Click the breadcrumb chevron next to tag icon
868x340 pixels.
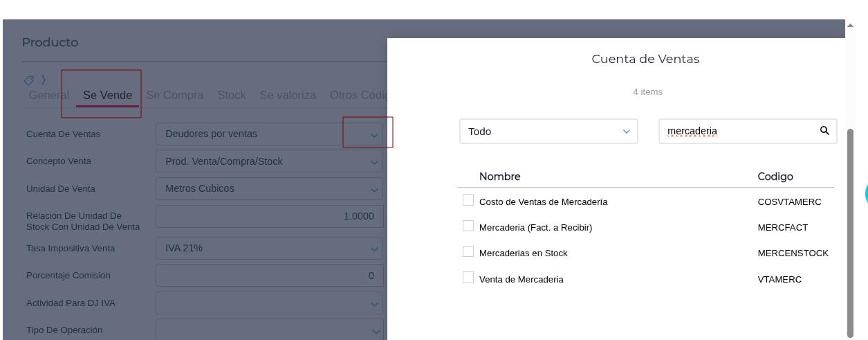pos(44,80)
